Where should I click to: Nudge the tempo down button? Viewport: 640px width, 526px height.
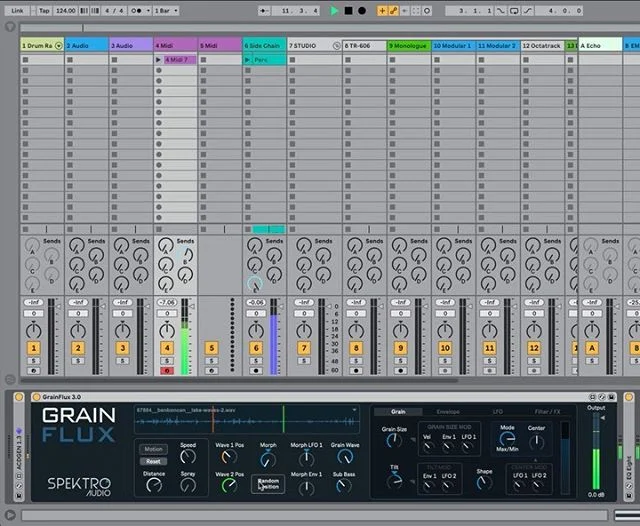click(84, 11)
